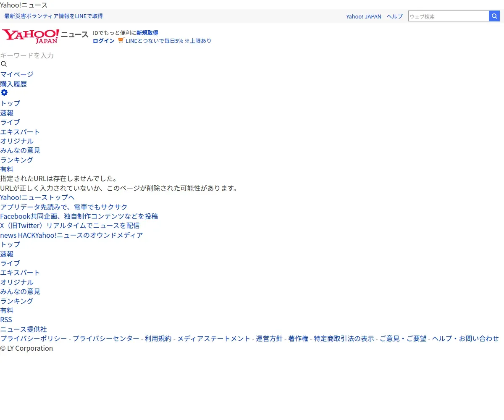Click the ログイン link
Viewport: 504px width, 420px height.
click(104, 41)
